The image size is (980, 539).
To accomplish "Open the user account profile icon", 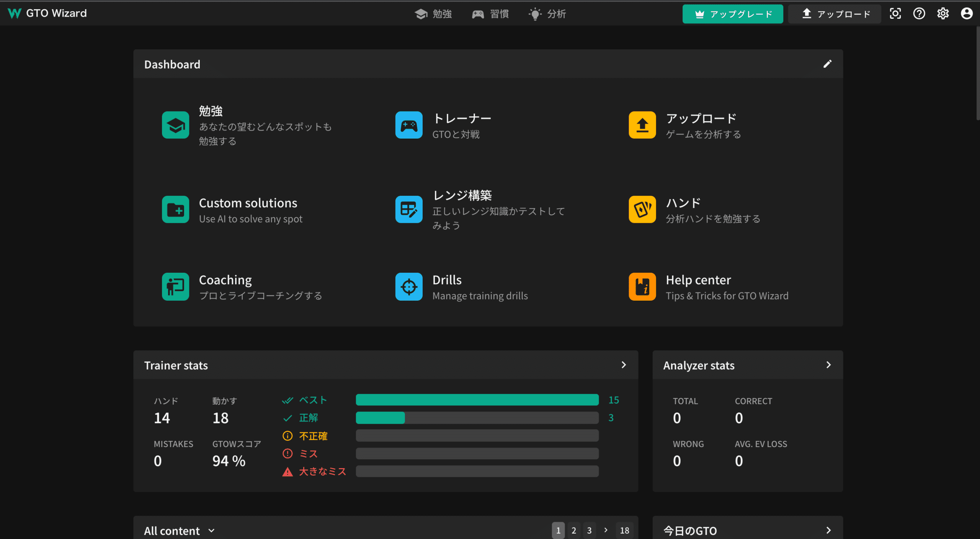I will (x=967, y=14).
